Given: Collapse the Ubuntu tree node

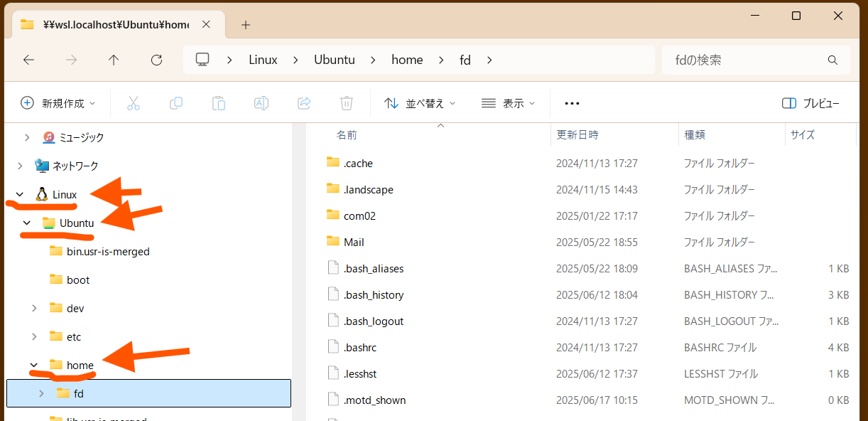Looking at the screenshot, I should (x=27, y=223).
